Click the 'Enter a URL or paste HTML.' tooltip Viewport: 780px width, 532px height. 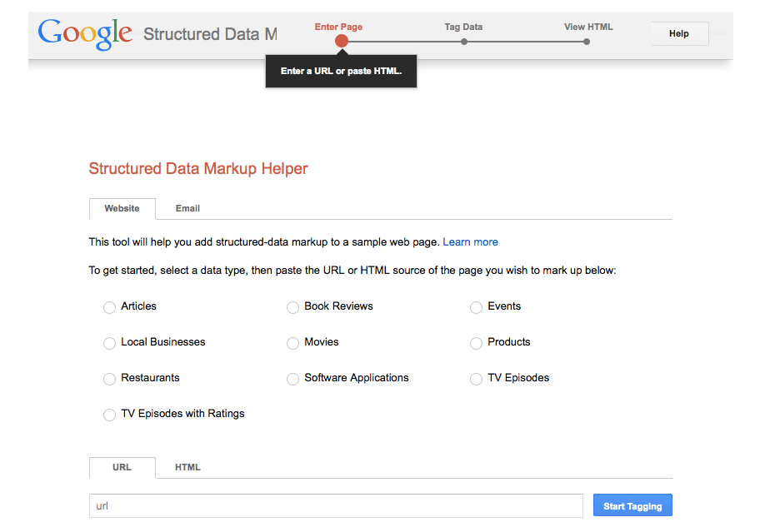(x=342, y=71)
